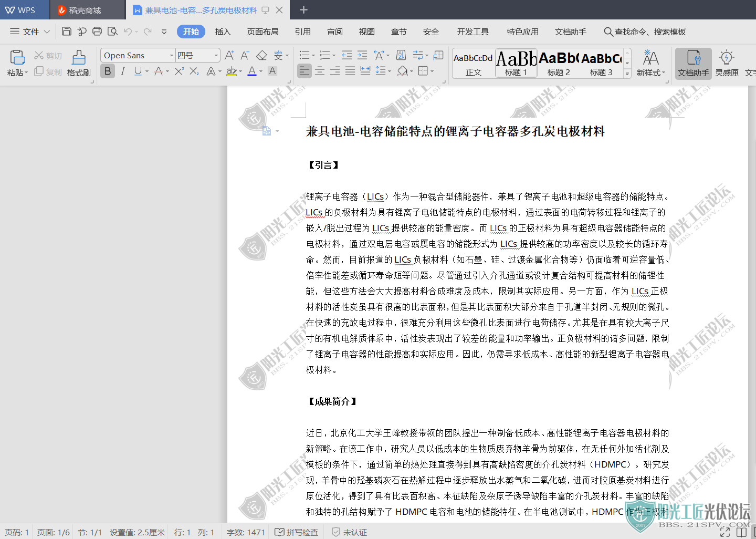The image size is (756, 539).
Task: Open the 引用 ribbon tab
Action: coord(302,32)
